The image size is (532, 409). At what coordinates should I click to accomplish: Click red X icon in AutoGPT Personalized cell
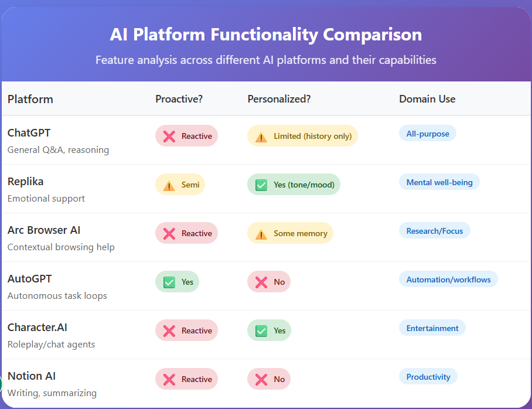(261, 282)
